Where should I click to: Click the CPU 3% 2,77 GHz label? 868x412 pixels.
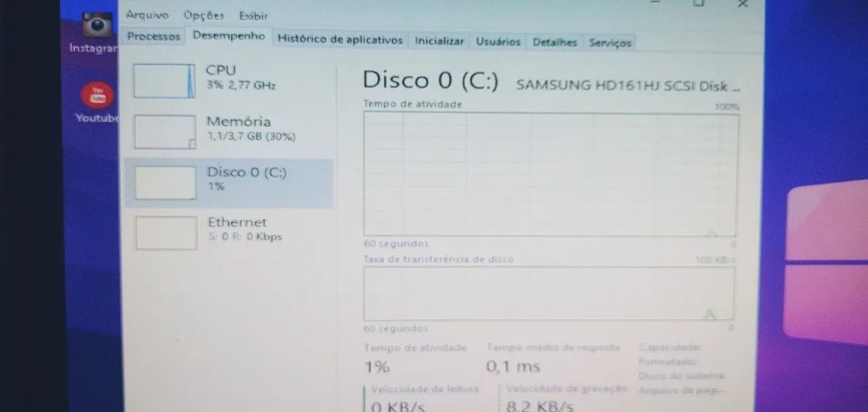(x=241, y=77)
